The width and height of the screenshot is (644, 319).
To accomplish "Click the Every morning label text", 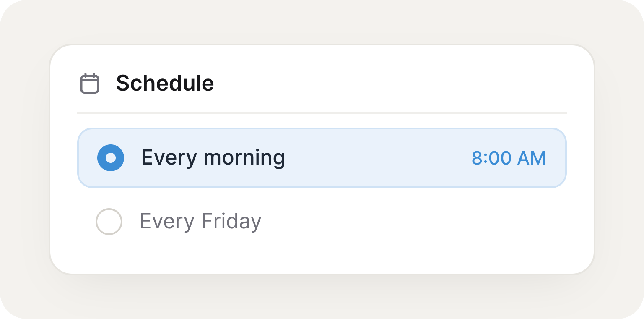I will (213, 158).
